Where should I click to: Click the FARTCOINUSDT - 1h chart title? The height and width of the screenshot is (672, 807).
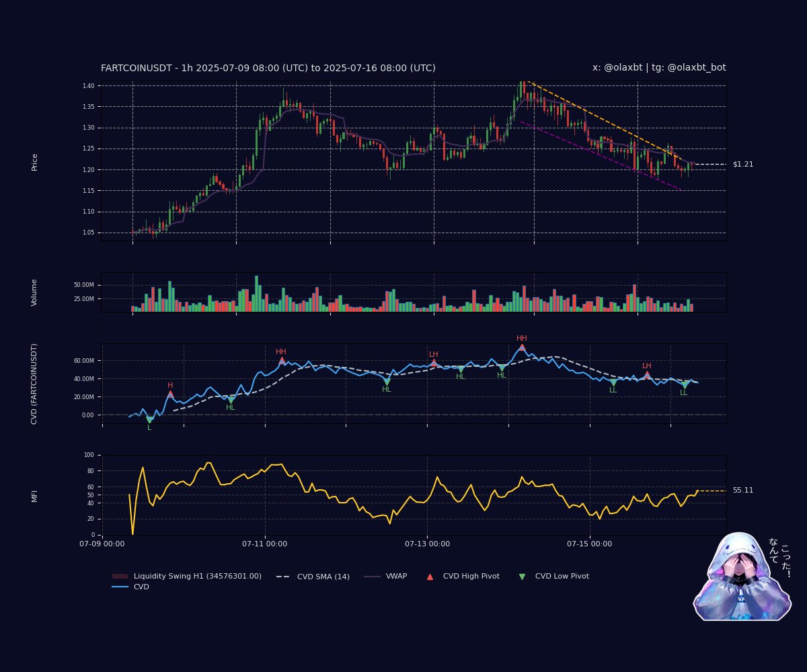tap(268, 68)
